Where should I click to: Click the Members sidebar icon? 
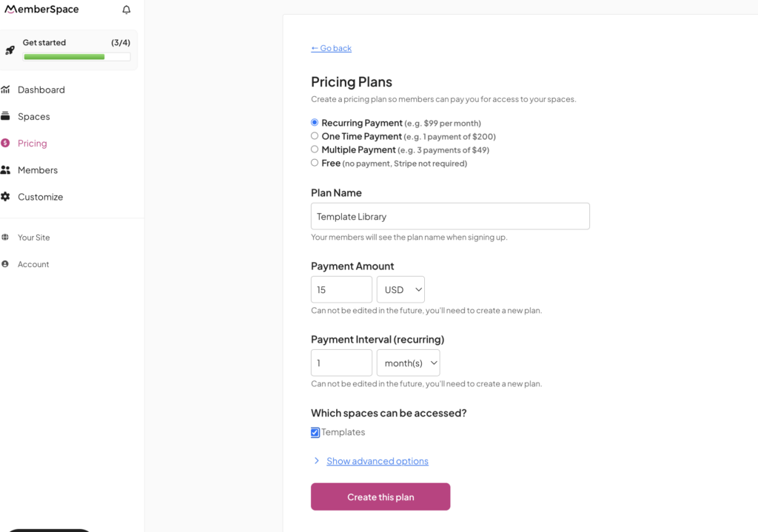point(7,169)
